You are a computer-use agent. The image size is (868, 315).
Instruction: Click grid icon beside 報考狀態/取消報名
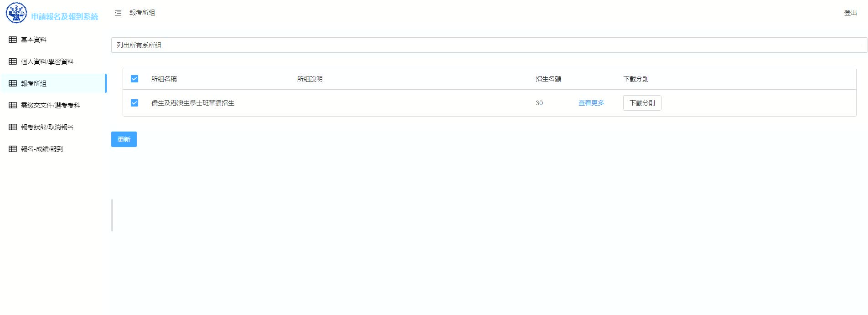(x=13, y=127)
